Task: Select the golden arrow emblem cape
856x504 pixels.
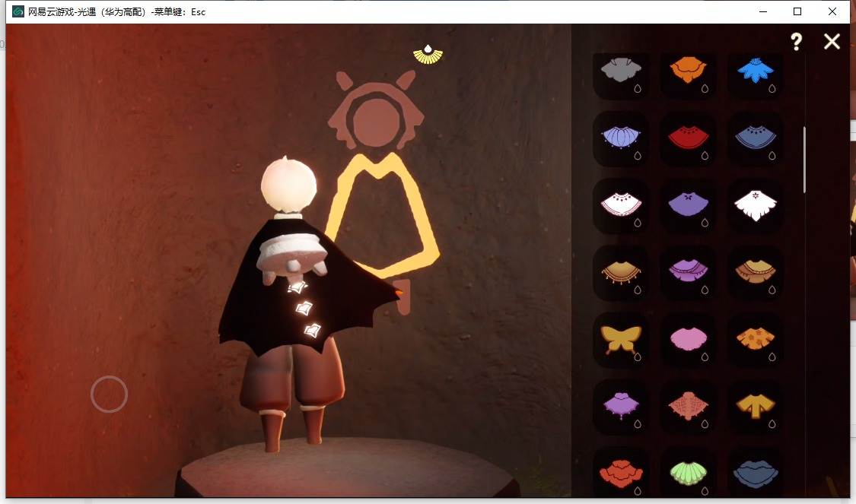Action: tap(756, 407)
